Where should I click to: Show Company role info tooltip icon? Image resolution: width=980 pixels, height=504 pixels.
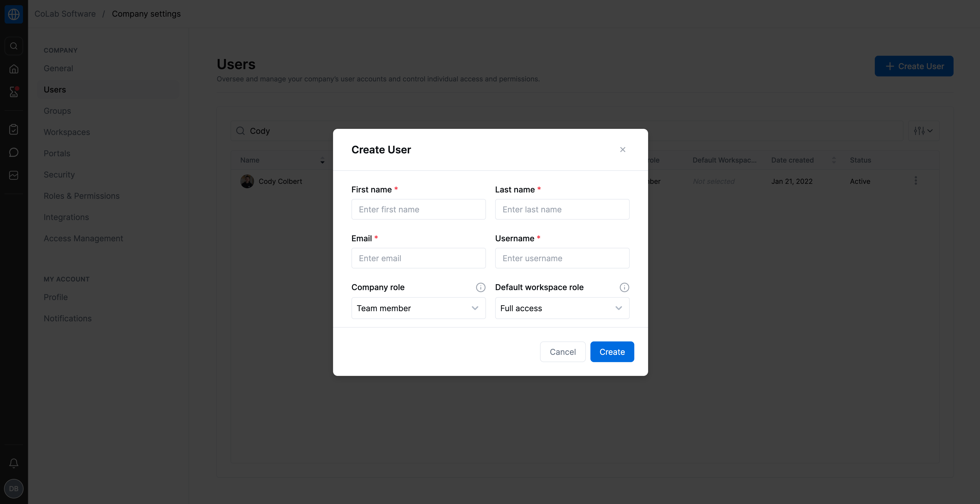(480, 287)
